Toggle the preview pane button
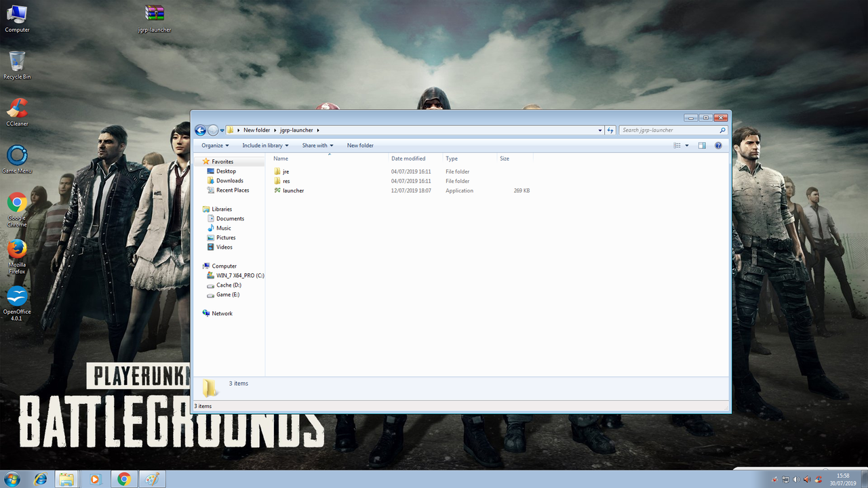 702,146
